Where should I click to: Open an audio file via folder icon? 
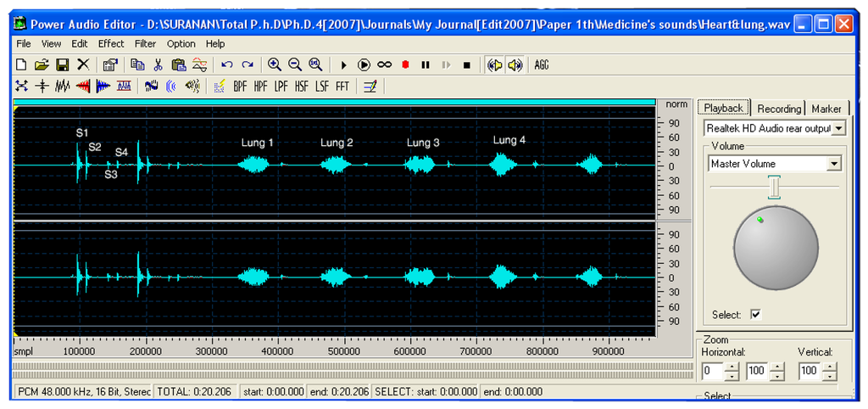click(42, 64)
